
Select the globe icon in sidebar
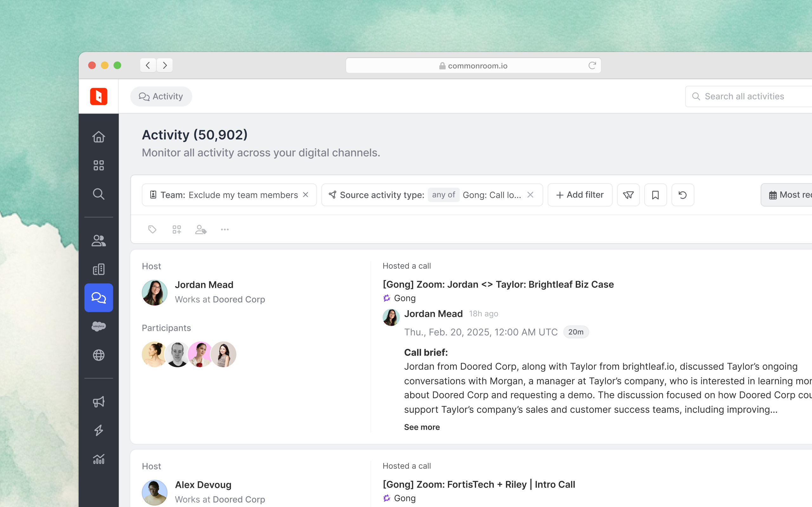point(99,355)
